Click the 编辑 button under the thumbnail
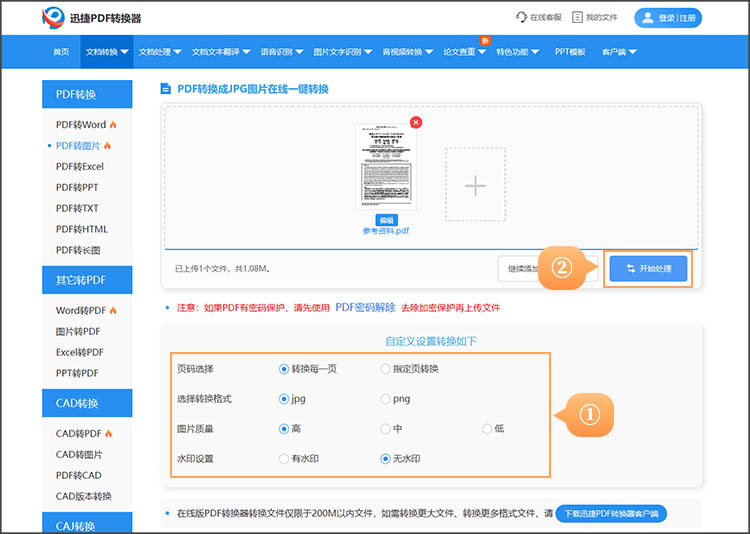The height and width of the screenshot is (534, 750). click(x=386, y=220)
